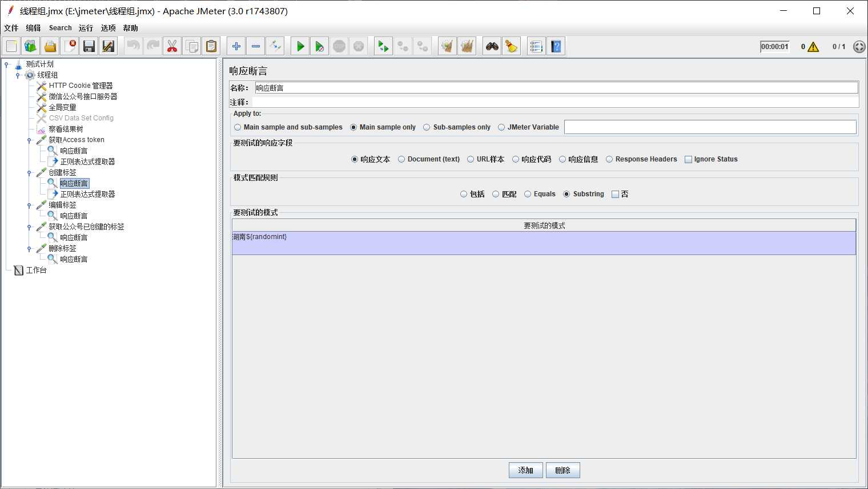Click the Clear broom icon

[x=512, y=46]
